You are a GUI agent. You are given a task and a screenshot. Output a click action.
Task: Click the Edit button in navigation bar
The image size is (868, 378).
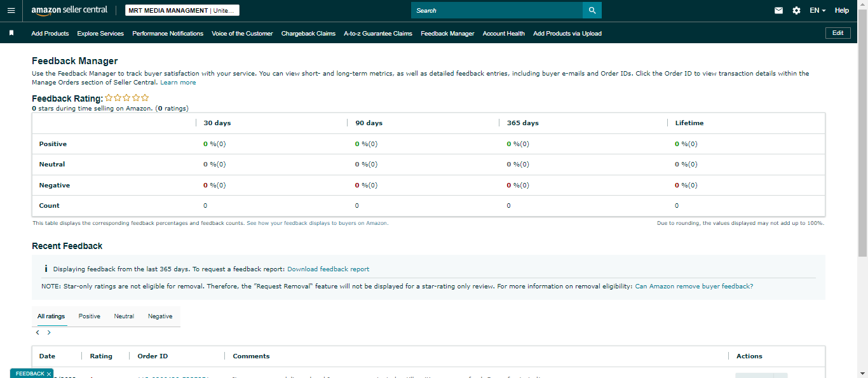pos(838,33)
